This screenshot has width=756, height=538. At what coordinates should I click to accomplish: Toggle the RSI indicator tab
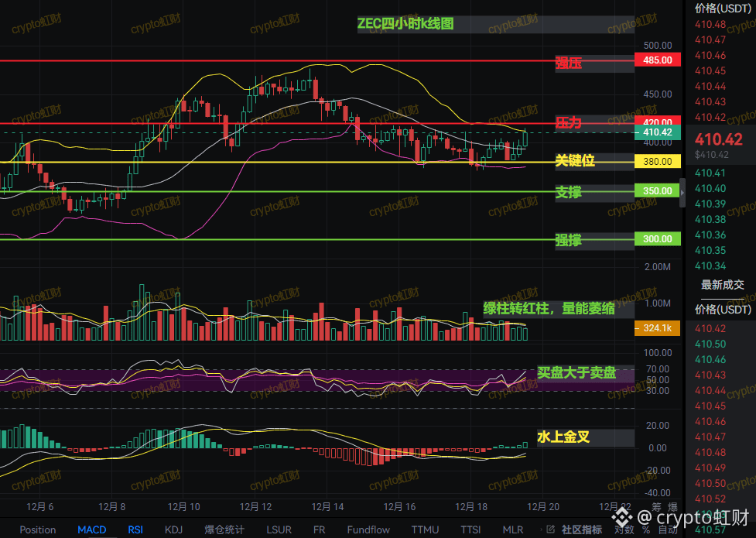[135, 529]
